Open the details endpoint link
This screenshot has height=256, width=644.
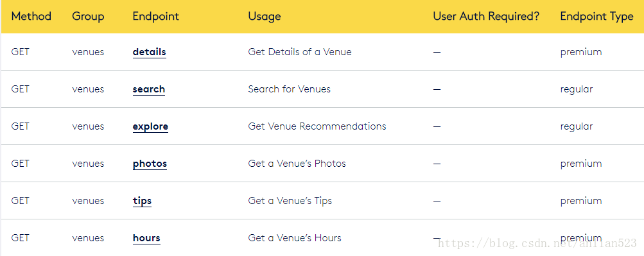pos(149,52)
